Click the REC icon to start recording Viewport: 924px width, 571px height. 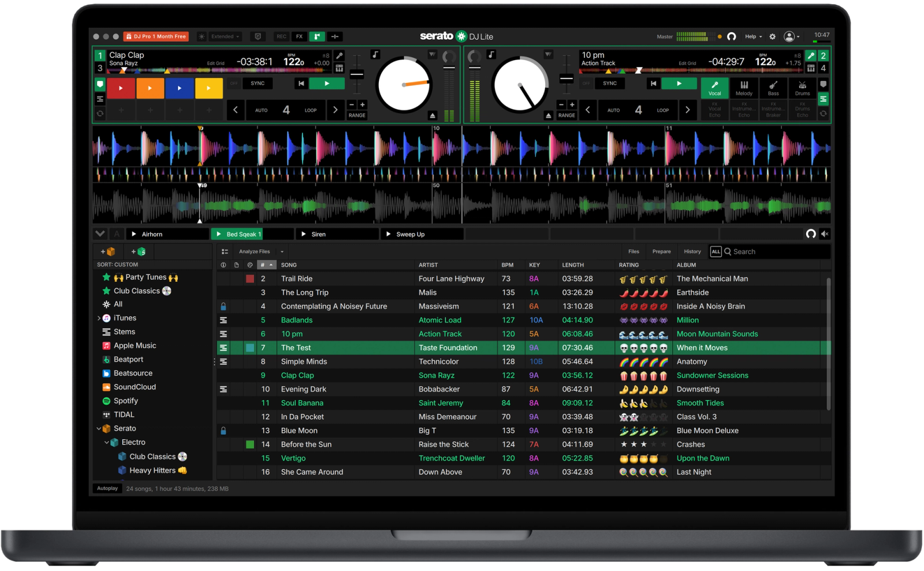click(281, 36)
